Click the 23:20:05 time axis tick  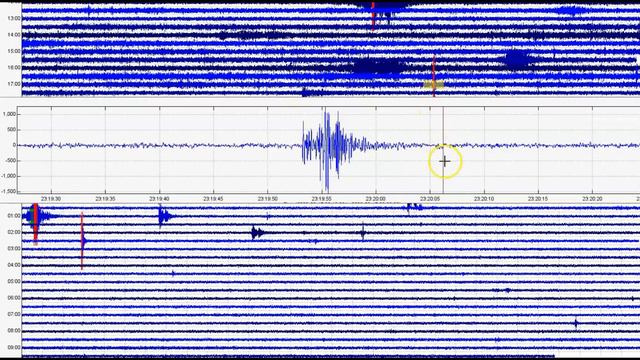[x=430, y=199]
